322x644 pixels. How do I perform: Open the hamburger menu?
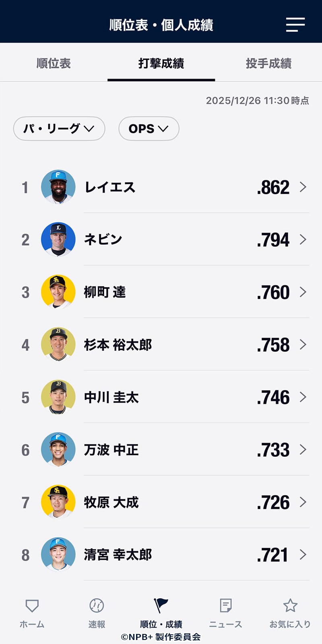tap(295, 25)
